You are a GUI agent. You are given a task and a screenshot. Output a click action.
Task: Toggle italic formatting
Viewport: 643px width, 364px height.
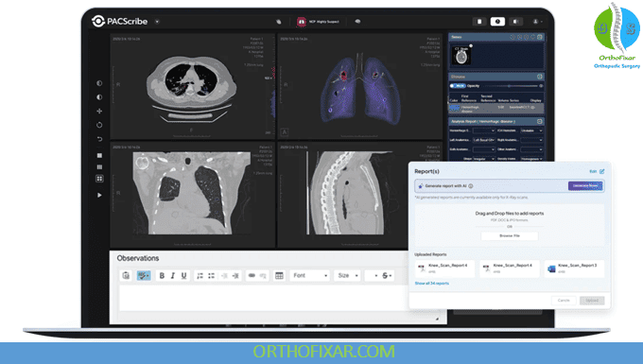click(x=173, y=276)
